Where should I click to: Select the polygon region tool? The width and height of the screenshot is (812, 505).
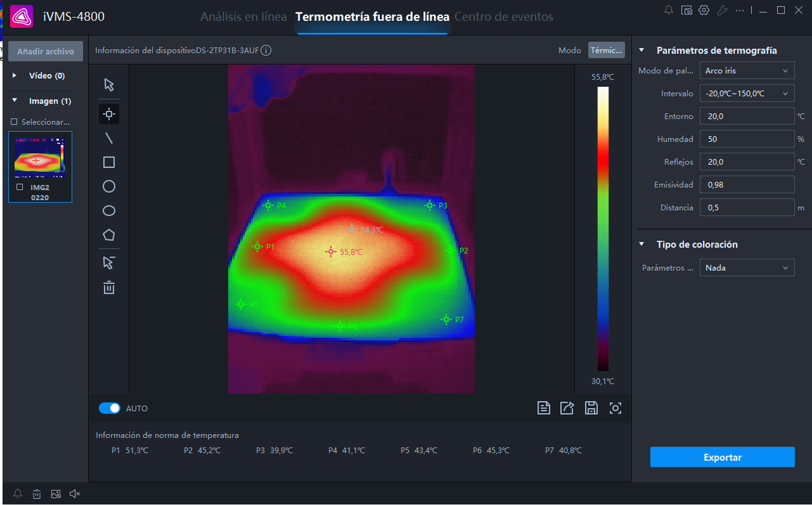pos(109,235)
